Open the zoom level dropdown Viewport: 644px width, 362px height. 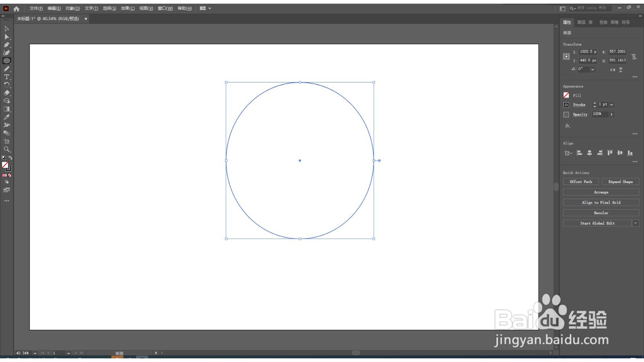[35, 353]
